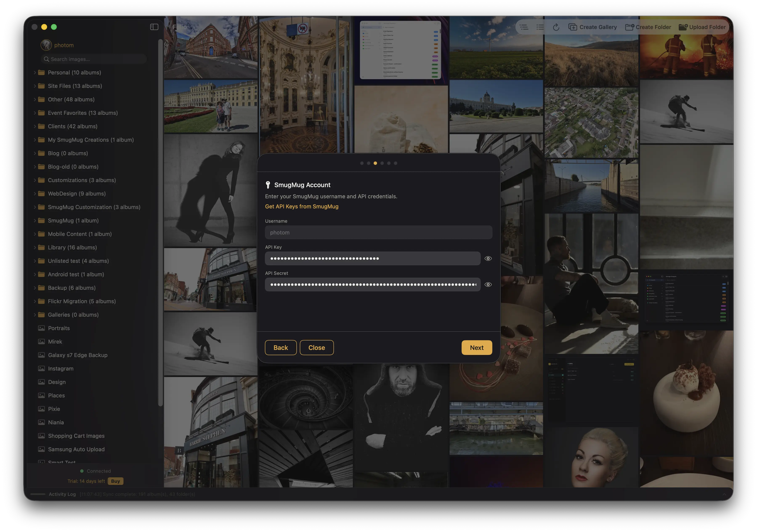Screen dimensions: 757x532
Task: Select the Instagram album in the sidebar
Action: click(61, 369)
